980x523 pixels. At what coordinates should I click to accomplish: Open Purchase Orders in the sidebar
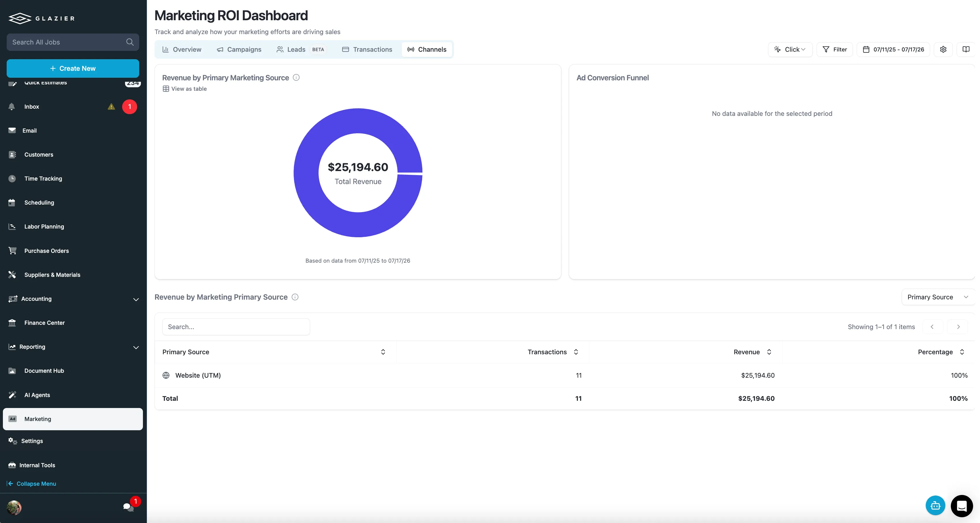[x=73, y=251]
